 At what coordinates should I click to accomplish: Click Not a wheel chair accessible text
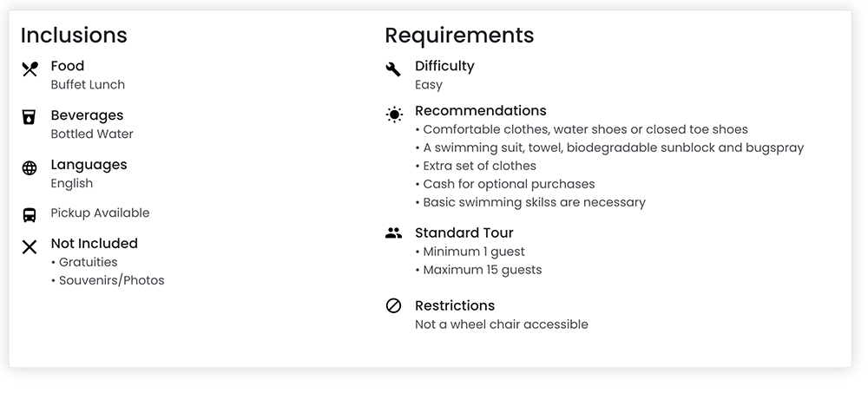click(501, 324)
